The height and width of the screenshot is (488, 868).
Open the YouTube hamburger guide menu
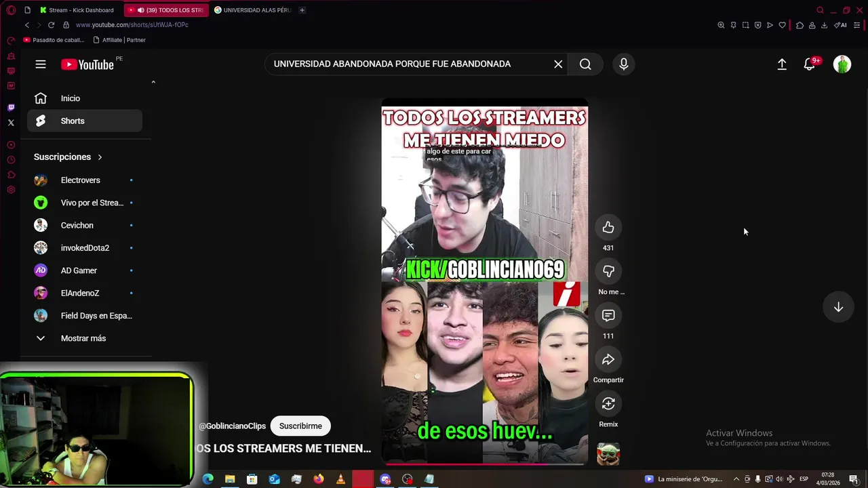(41, 64)
